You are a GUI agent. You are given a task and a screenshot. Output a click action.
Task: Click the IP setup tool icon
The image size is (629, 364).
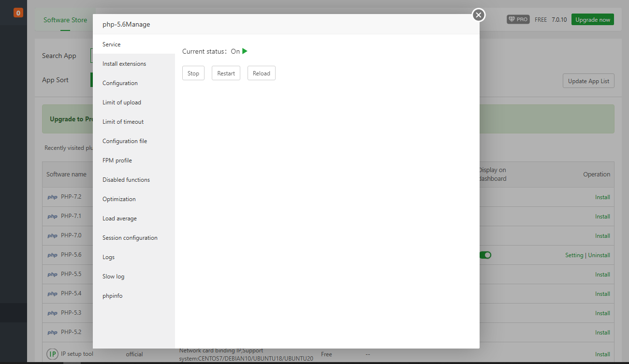pyautogui.click(x=52, y=354)
